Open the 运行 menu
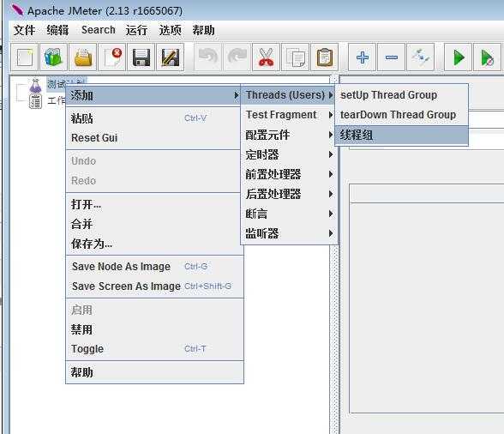This screenshot has height=434, width=504. tap(136, 30)
